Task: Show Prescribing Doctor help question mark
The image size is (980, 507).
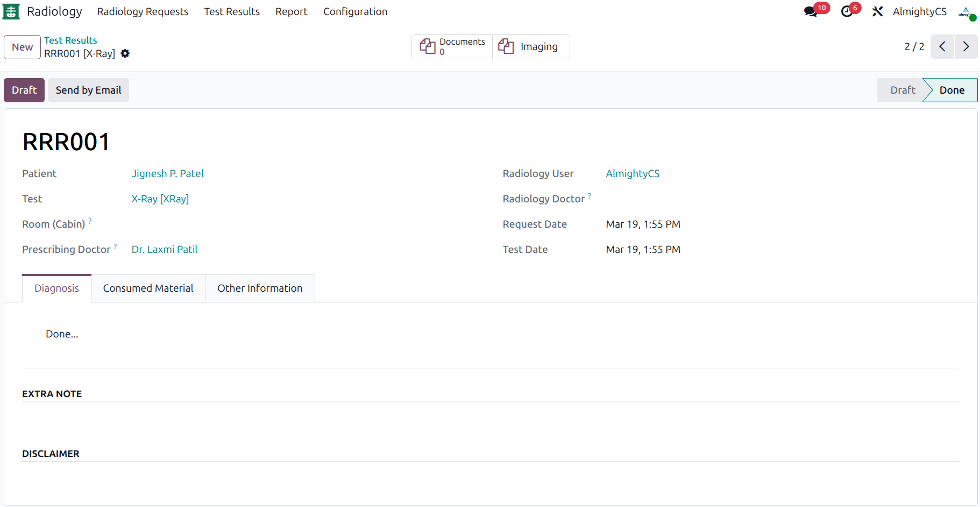Action: [x=115, y=246]
